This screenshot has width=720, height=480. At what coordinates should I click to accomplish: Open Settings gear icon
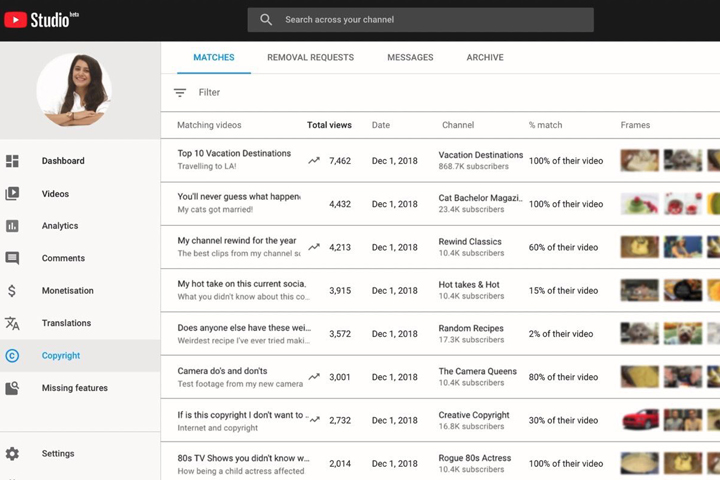click(12, 454)
